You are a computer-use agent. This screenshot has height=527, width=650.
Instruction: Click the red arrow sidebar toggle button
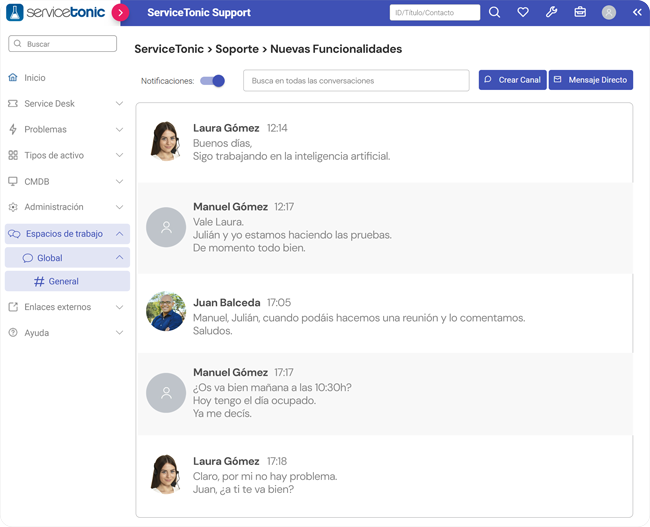click(x=120, y=12)
